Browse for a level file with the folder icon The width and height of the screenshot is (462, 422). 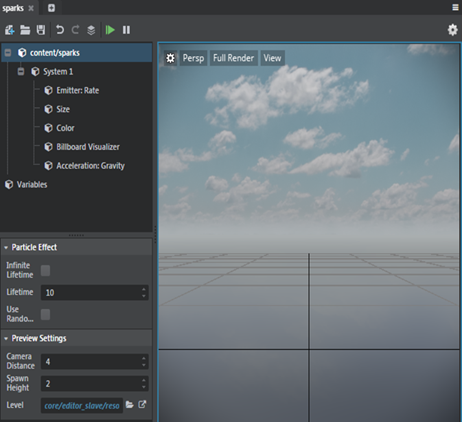tap(129, 405)
